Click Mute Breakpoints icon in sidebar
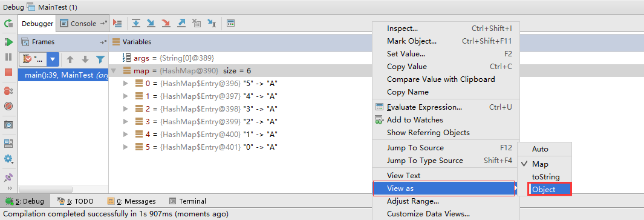This screenshot has height=220, width=644. coord(8,106)
